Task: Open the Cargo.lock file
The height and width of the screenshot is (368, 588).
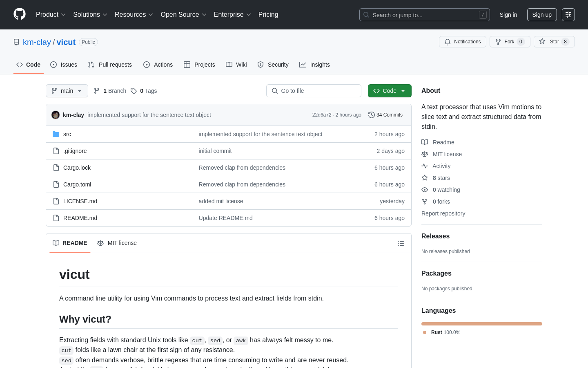Action: [77, 168]
